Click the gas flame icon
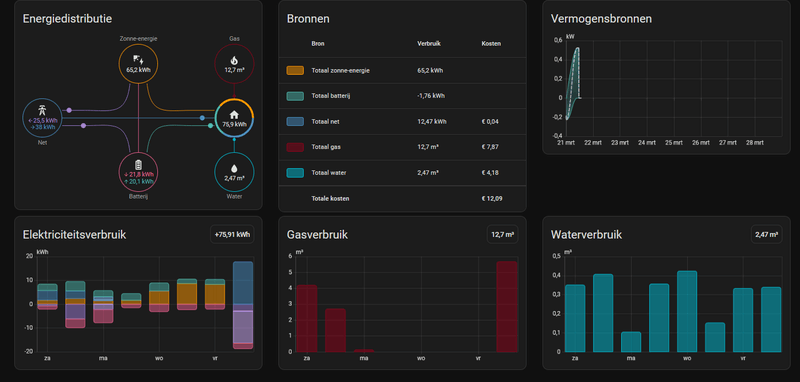Screen dimensions: 800x382 (x=234, y=60)
